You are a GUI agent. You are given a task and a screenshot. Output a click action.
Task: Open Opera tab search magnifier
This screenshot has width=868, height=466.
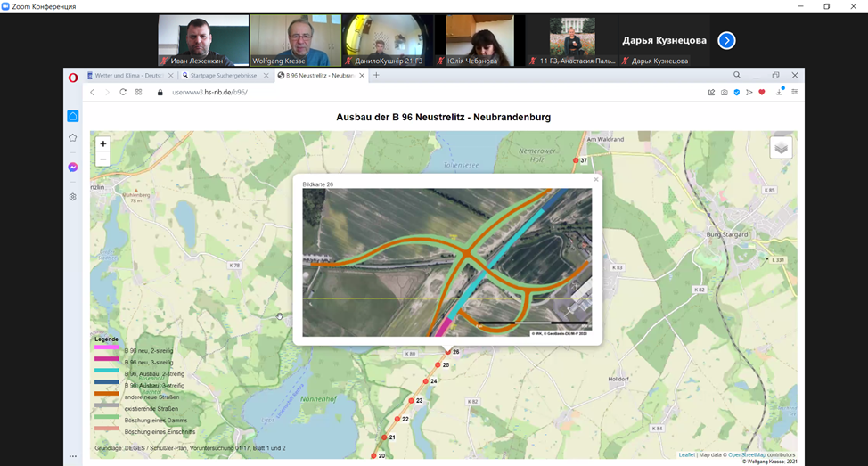(737, 75)
